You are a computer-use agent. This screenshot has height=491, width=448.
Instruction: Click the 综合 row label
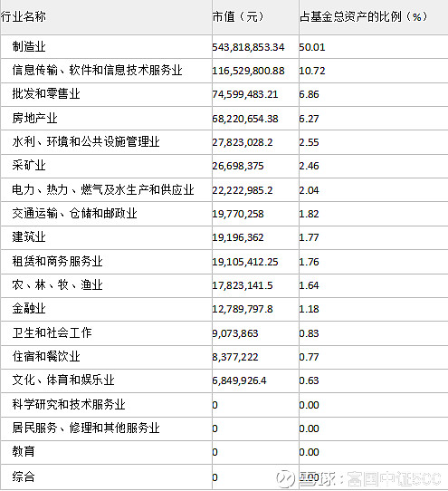coord(24,477)
